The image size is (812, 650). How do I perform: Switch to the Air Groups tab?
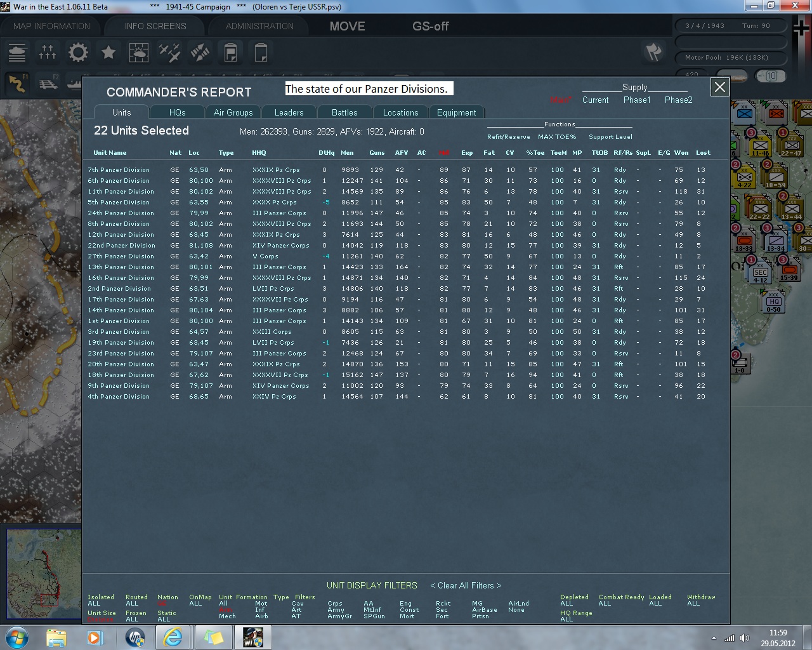233,112
